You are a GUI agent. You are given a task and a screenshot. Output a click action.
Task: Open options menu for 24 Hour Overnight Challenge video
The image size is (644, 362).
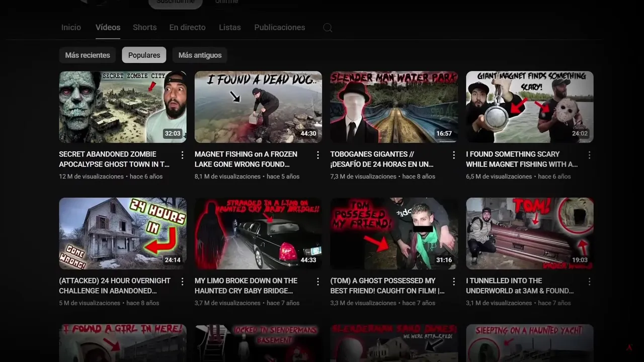tap(182, 282)
